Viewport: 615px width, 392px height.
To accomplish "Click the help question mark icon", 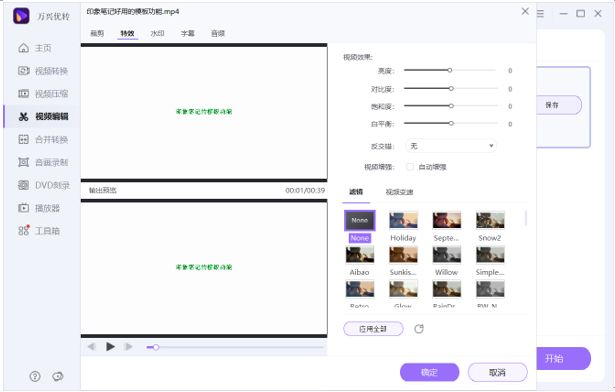I will pos(35,377).
